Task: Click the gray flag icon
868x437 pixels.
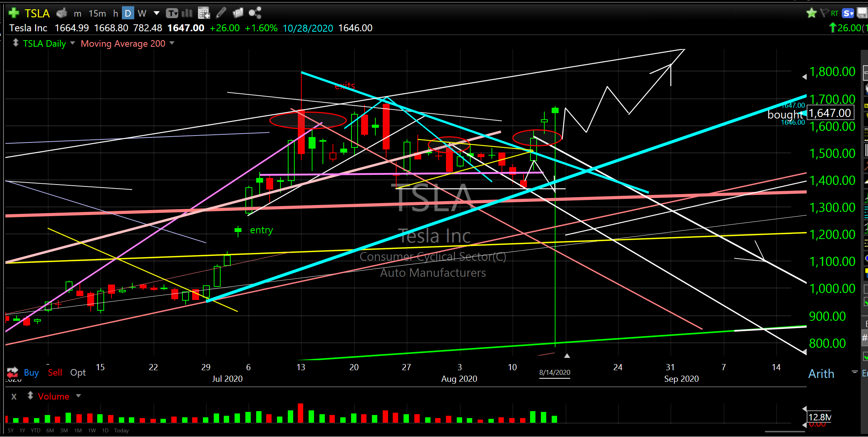Action: (824, 14)
